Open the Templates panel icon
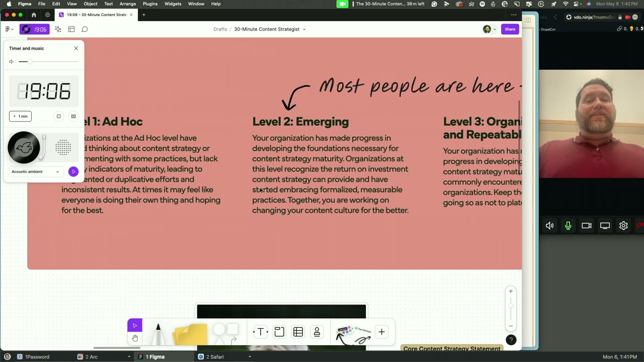This screenshot has width=644, height=362. [71, 29]
